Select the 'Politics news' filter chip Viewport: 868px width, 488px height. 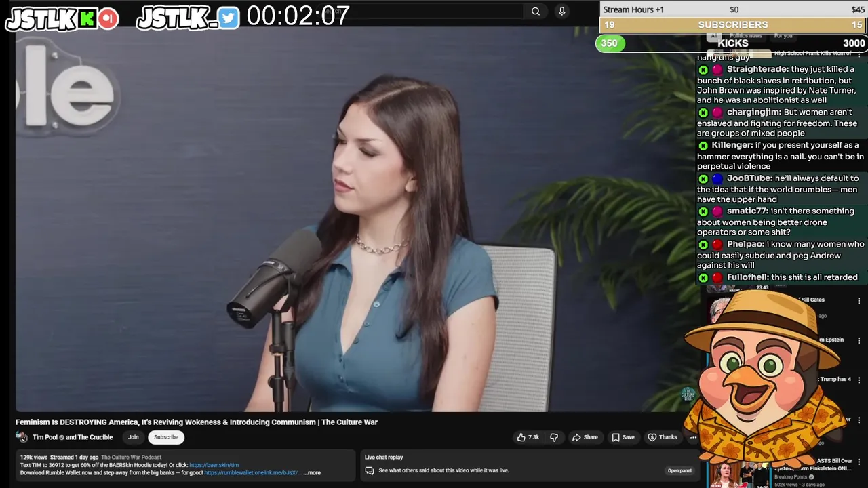(746, 35)
